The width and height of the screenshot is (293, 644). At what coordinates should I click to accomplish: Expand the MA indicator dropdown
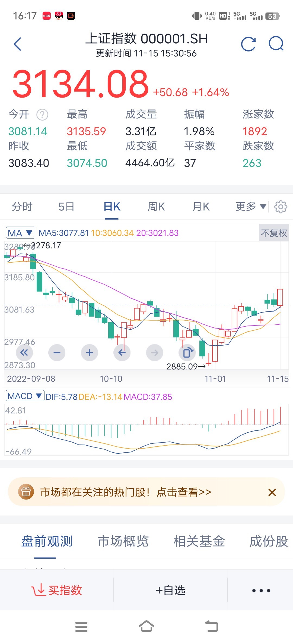pos(20,233)
